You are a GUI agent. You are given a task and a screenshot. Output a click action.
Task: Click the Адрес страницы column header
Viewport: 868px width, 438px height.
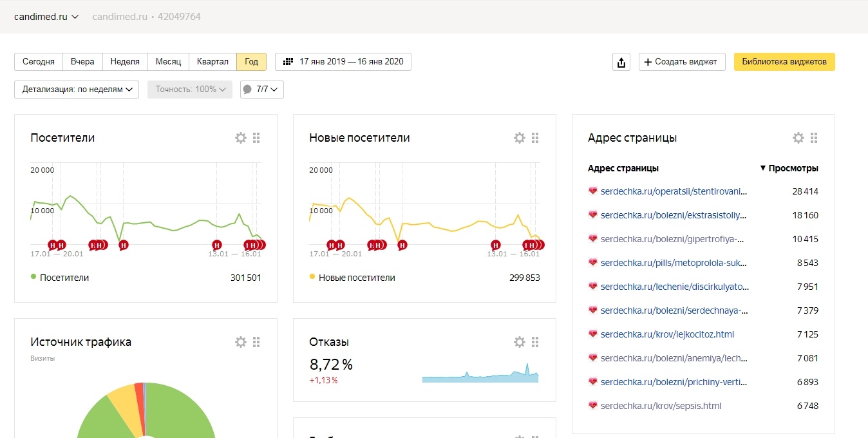(623, 168)
